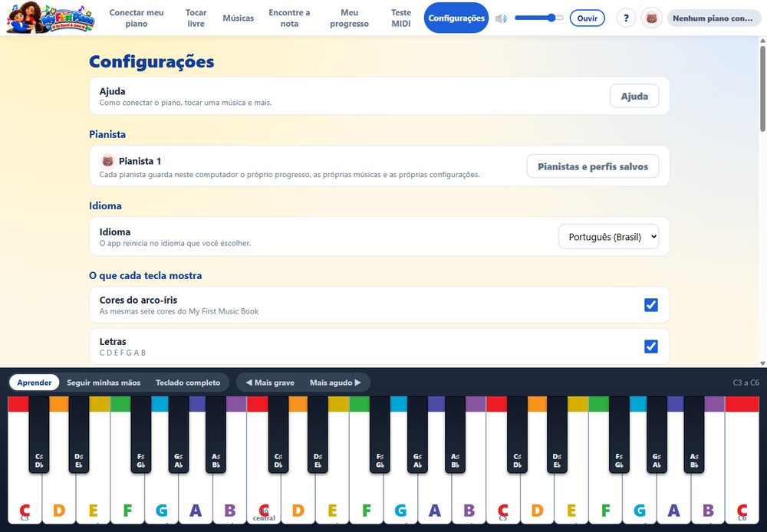Click the Ajuda button
Image resolution: width=767 pixels, height=532 pixels.
click(x=634, y=97)
